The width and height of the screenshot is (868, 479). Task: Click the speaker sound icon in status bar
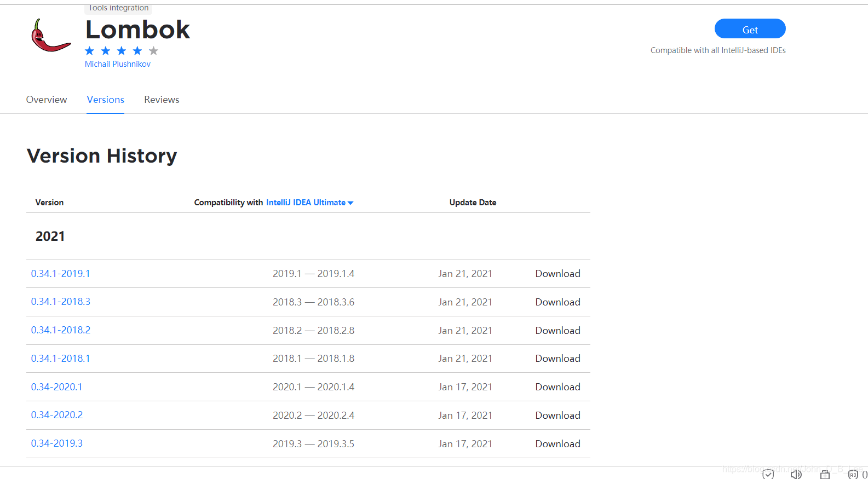[796, 474]
